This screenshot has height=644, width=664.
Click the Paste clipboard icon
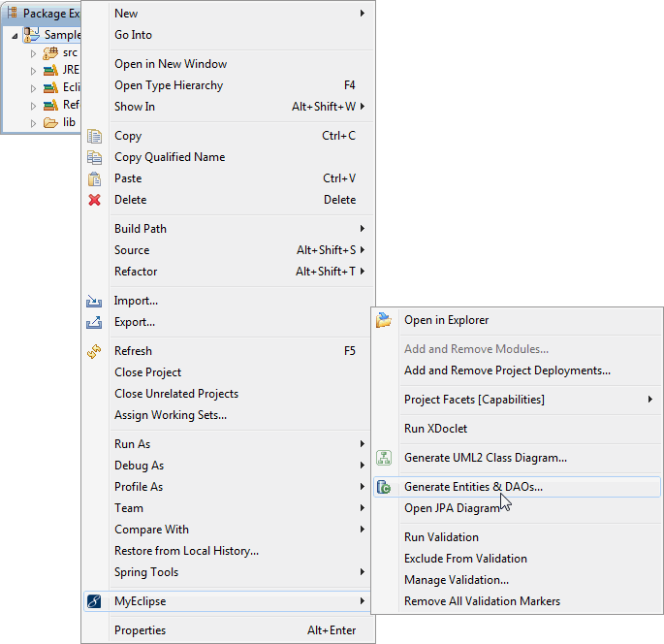tap(94, 178)
